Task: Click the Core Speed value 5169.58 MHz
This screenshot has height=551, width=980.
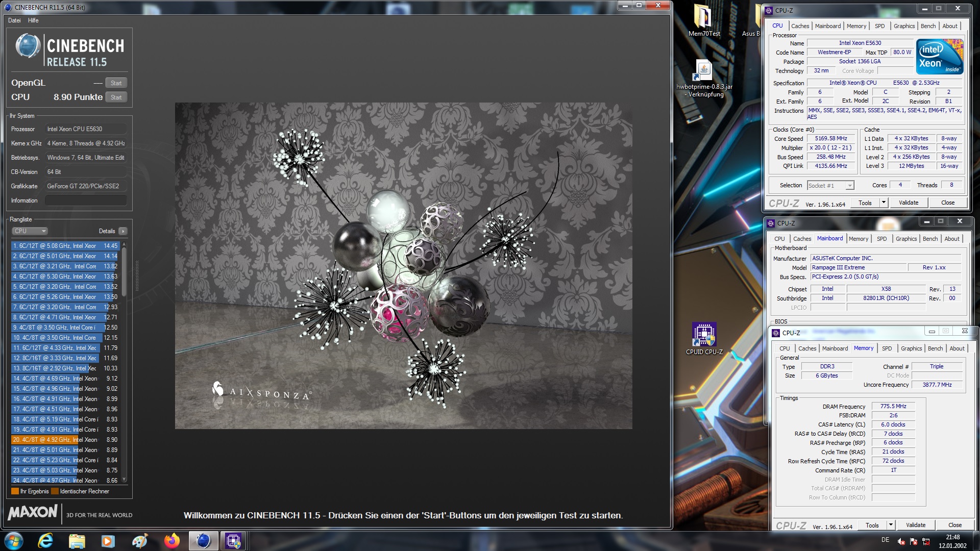Action: 830,138
